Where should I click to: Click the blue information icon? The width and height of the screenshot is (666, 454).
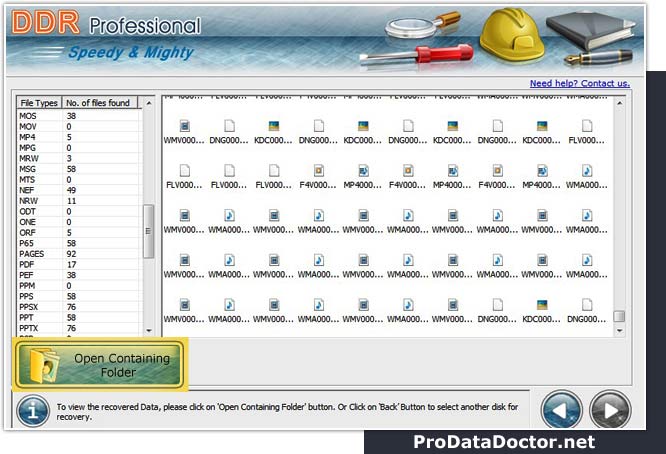coord(33,411)
